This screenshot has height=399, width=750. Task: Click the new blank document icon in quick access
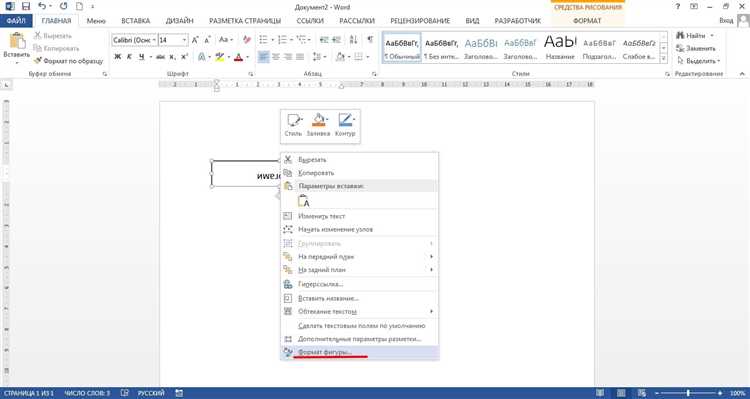79,7
